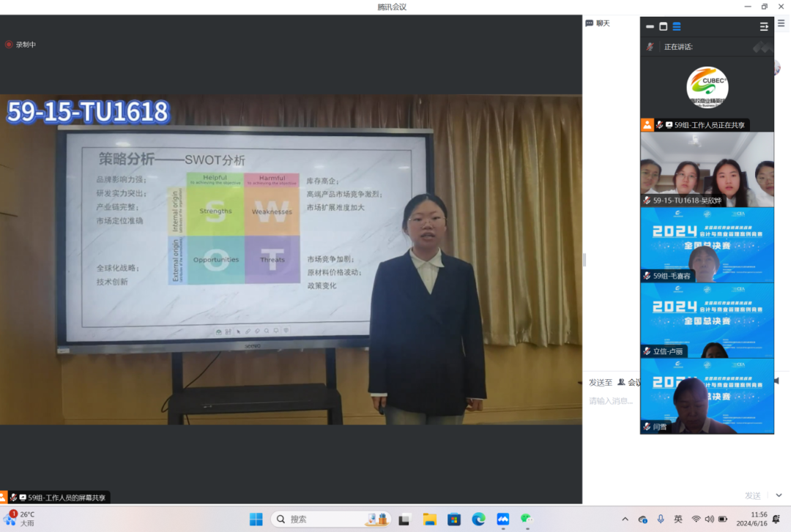This screenshot has width=791, height=532.
Task: Click the panel collapse sidebar icon
Action: [764, 26]
